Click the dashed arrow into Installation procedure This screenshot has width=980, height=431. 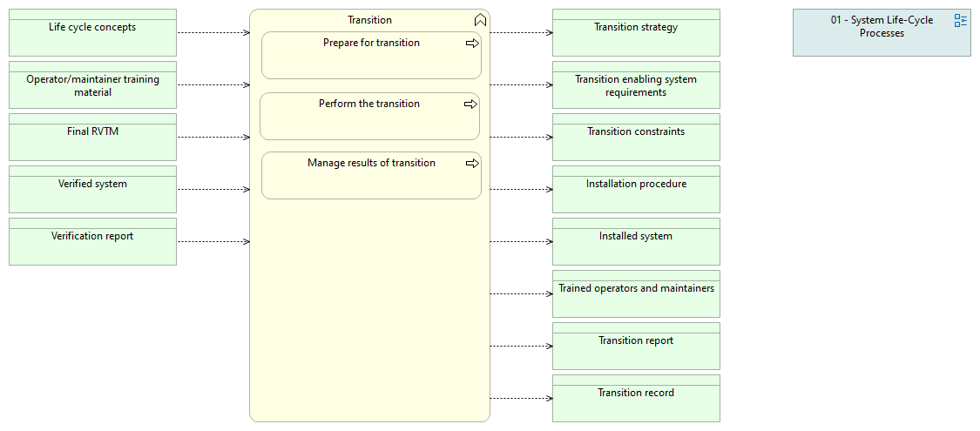[521, 189]
